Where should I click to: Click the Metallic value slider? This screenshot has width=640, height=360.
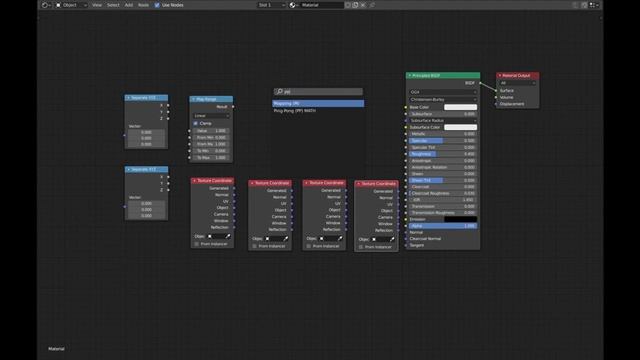(443, 134)
